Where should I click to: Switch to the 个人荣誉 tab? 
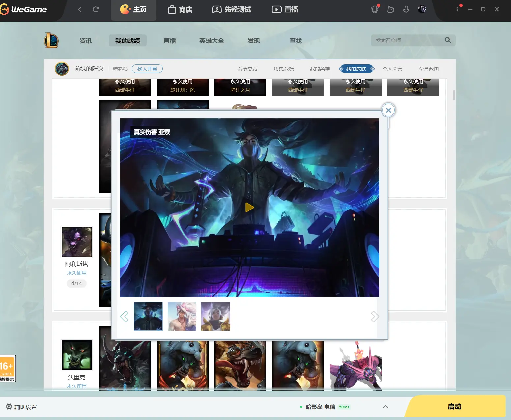point(392,69)
